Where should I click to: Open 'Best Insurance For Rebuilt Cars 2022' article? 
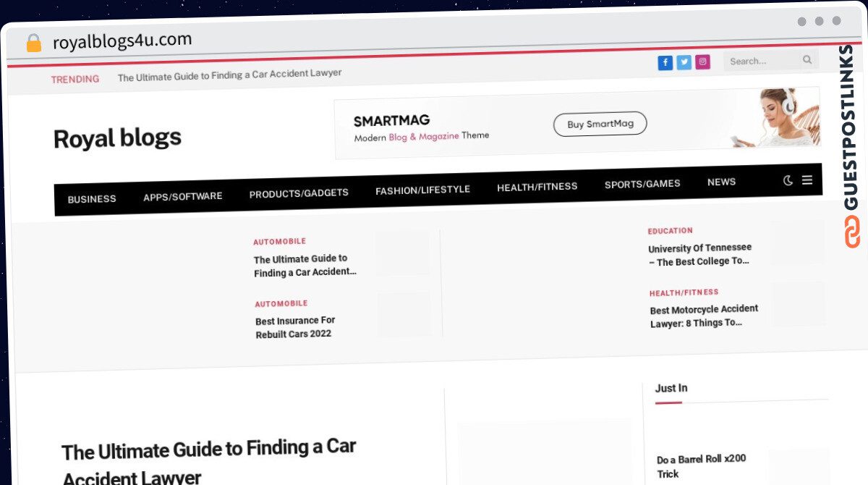coord(295,327)
